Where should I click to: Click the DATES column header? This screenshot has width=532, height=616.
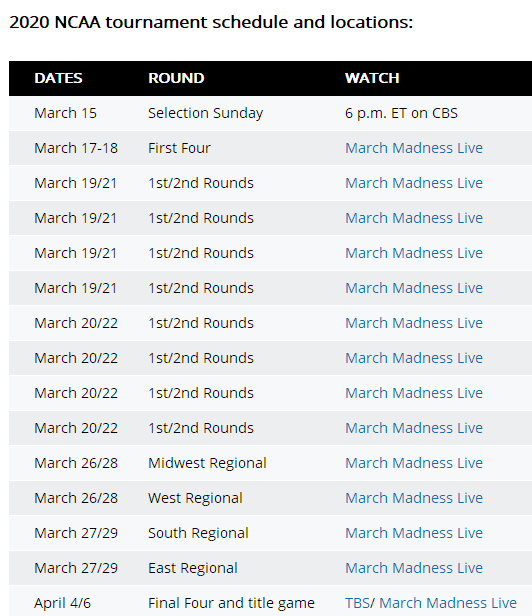(58, 78)
